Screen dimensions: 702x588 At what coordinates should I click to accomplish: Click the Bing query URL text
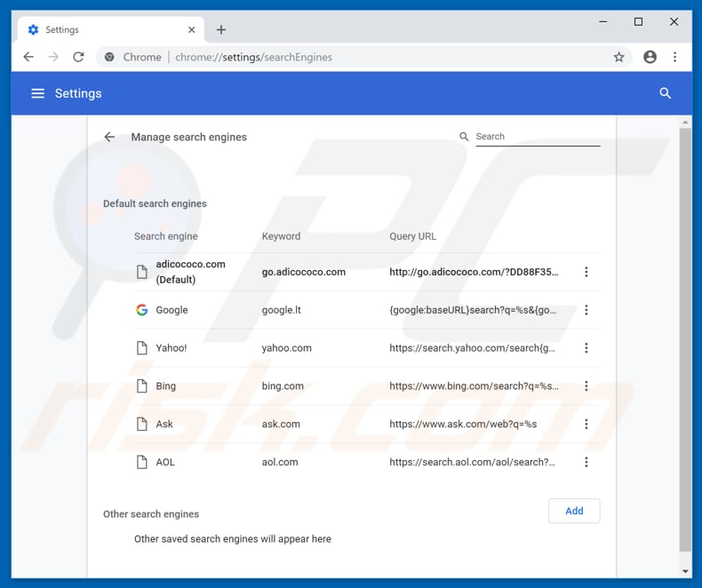tap(474, 386)
